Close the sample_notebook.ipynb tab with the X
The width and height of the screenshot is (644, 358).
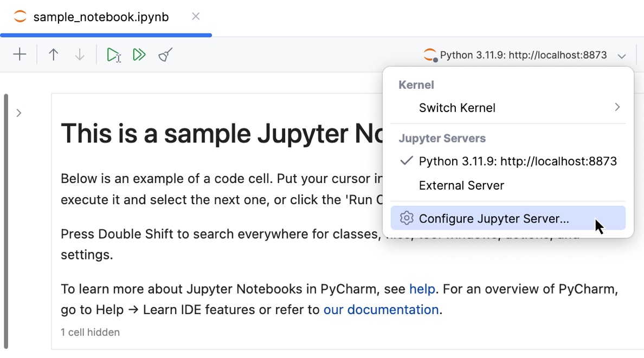195,17
